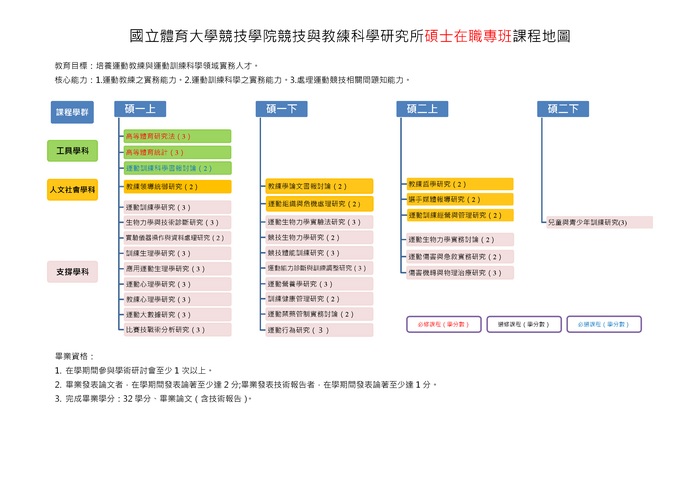Click the pink 支援學科 category box

pyautogui.click(x=72, y=271)
